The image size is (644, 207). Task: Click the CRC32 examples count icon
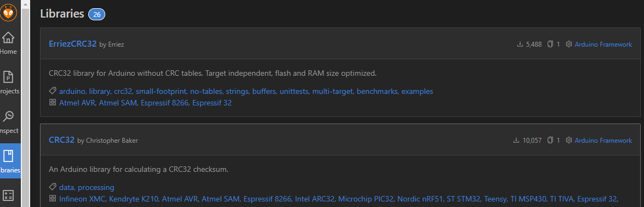(551, 141)
